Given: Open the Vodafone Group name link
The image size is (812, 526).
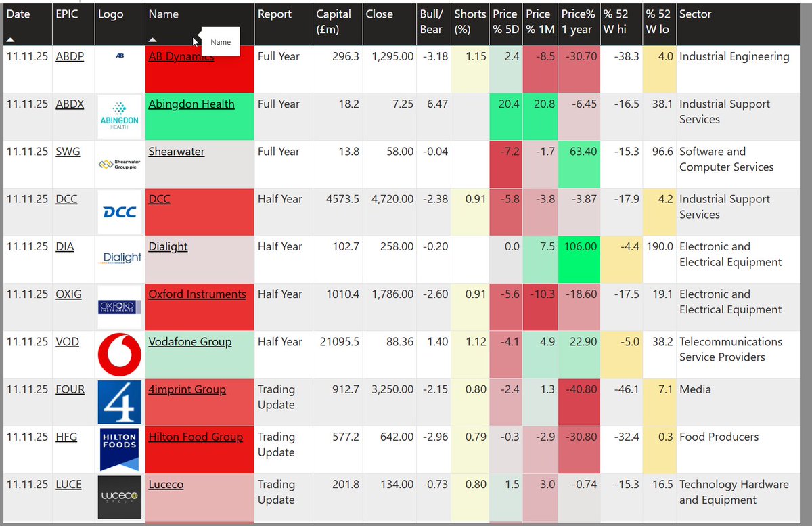Looking at the screenshot, I should coord(190,342).
